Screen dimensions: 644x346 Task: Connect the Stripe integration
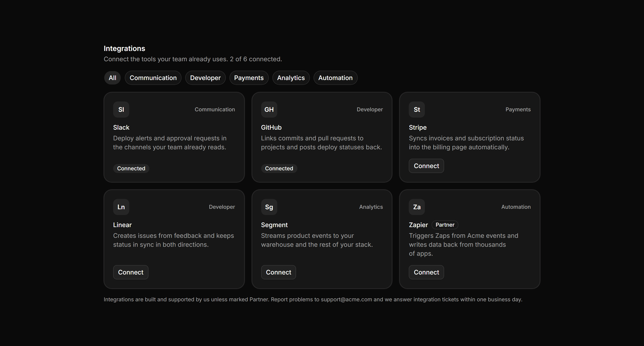(426, 166)
